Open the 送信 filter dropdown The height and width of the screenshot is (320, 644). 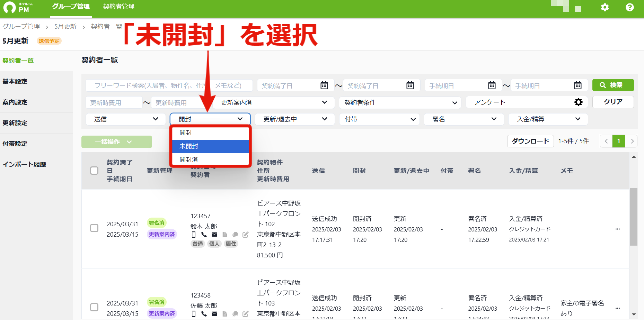coord(125,119)
